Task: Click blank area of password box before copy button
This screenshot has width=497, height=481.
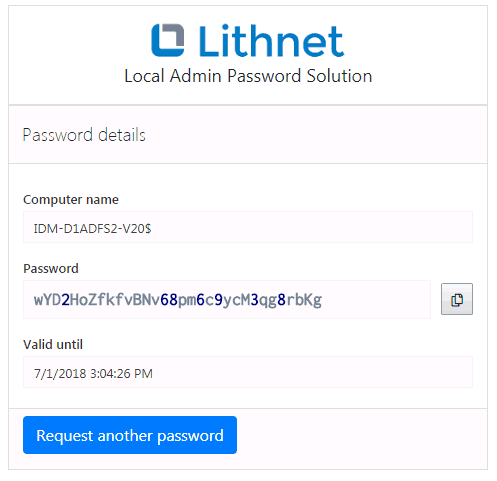Action: [375, 299]
